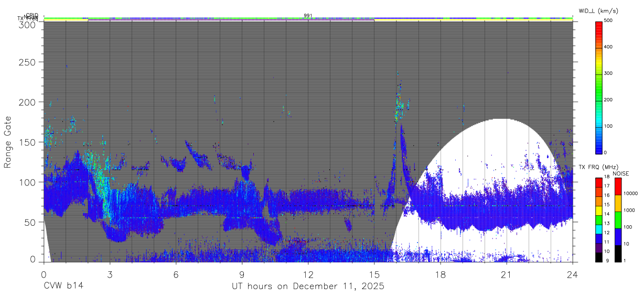Click the black 1–10 NOISE swatch
The width and height of the screenshot is (644, 297).
(617, 252)
